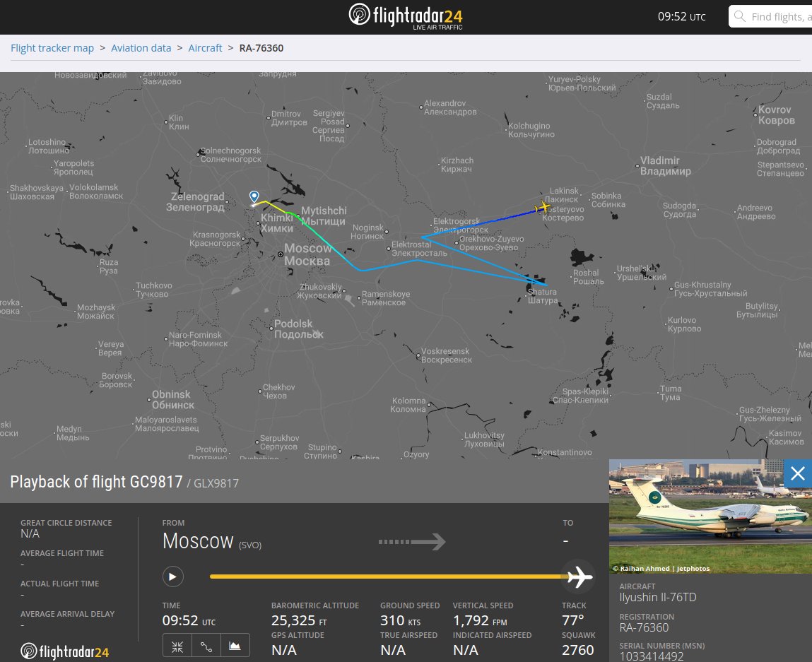Toggle the route path waypoint button
Image resolution: width=812 pixels, height=662 pixels.
(206, 646)
